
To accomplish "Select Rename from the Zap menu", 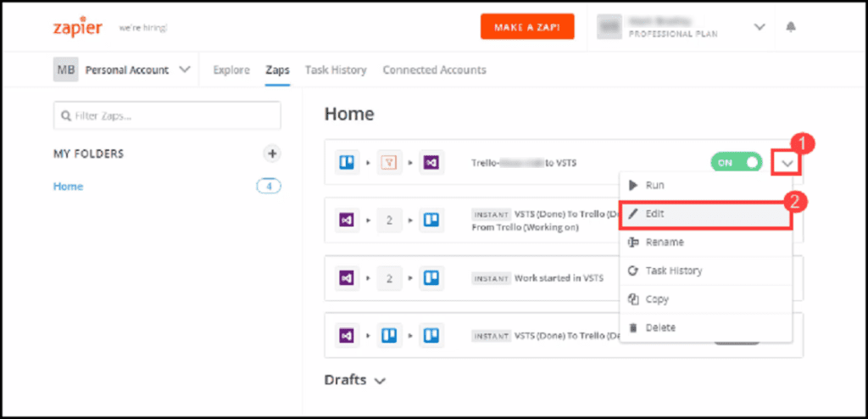I will point(664,242).
